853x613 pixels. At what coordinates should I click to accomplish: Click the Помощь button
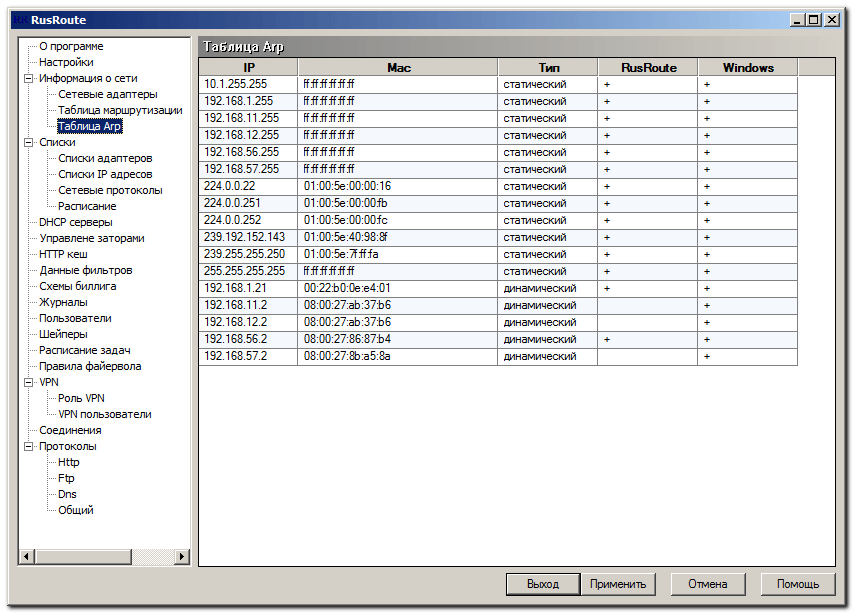pos(798,584)
